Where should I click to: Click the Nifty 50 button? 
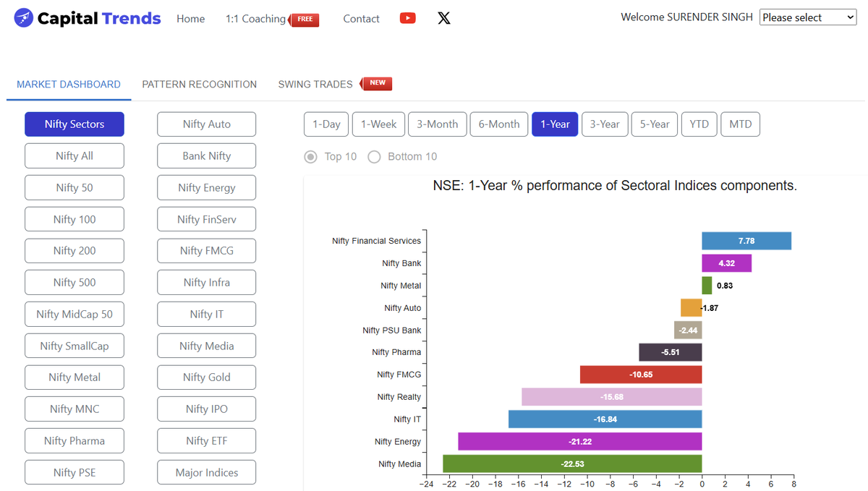pyautogui.click(x=75, y=188)
